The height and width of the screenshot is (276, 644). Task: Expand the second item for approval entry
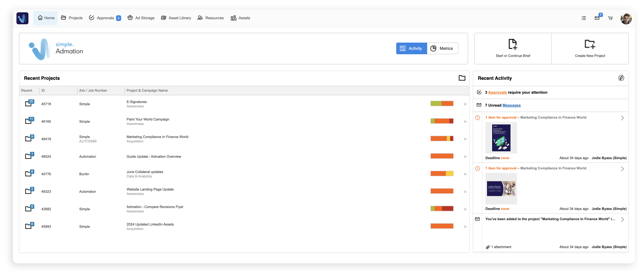(622, 169)
